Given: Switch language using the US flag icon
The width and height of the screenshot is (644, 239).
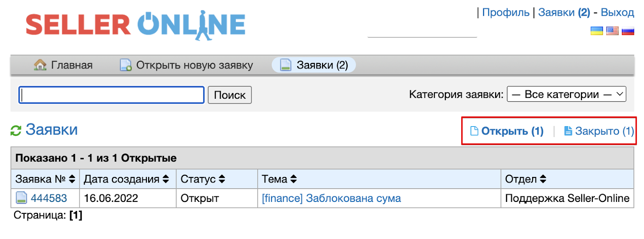Looking at the screenshot, I should pos(612,31).
